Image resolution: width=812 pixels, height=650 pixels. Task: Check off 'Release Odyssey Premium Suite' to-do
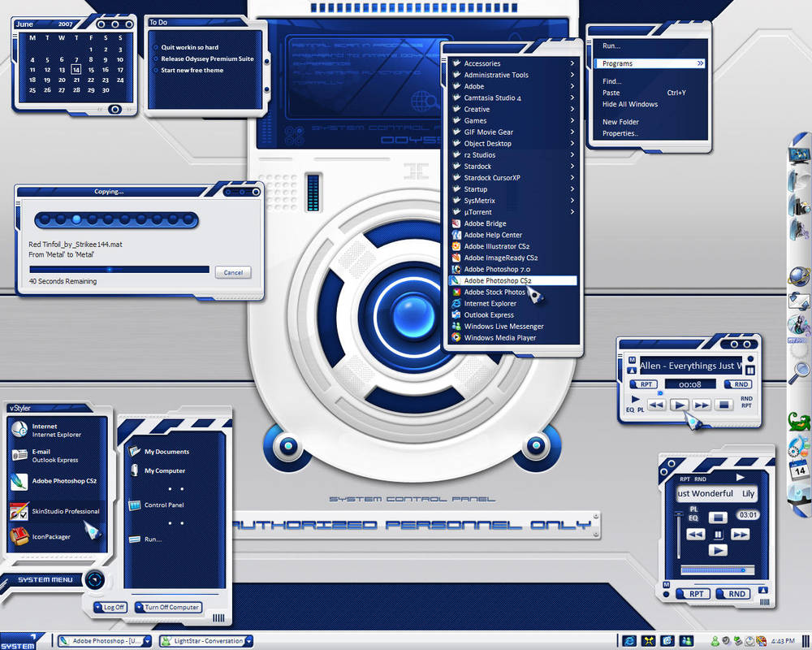click(x=156, y=58)
